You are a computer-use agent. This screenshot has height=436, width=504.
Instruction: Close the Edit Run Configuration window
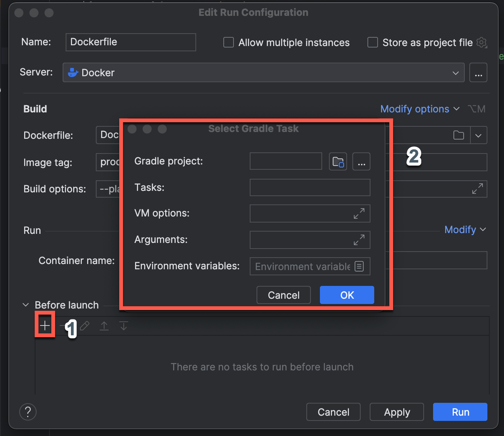click(19, 13)
